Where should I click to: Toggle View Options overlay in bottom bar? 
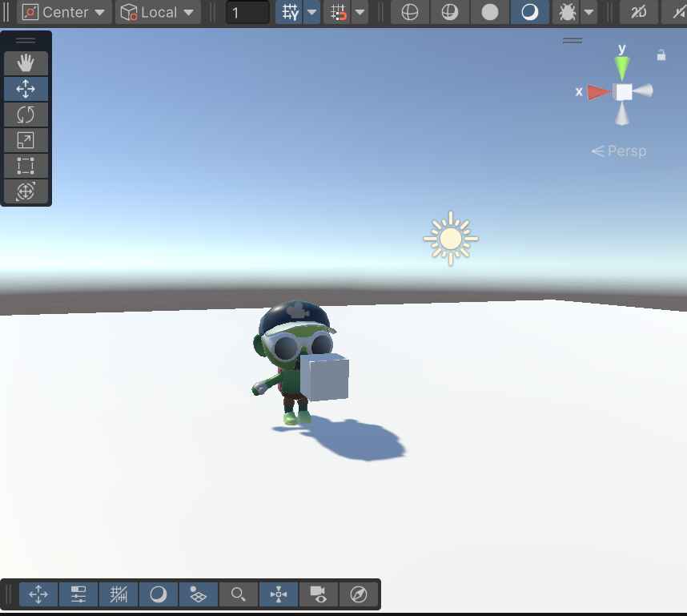click(x=198, y=594)
